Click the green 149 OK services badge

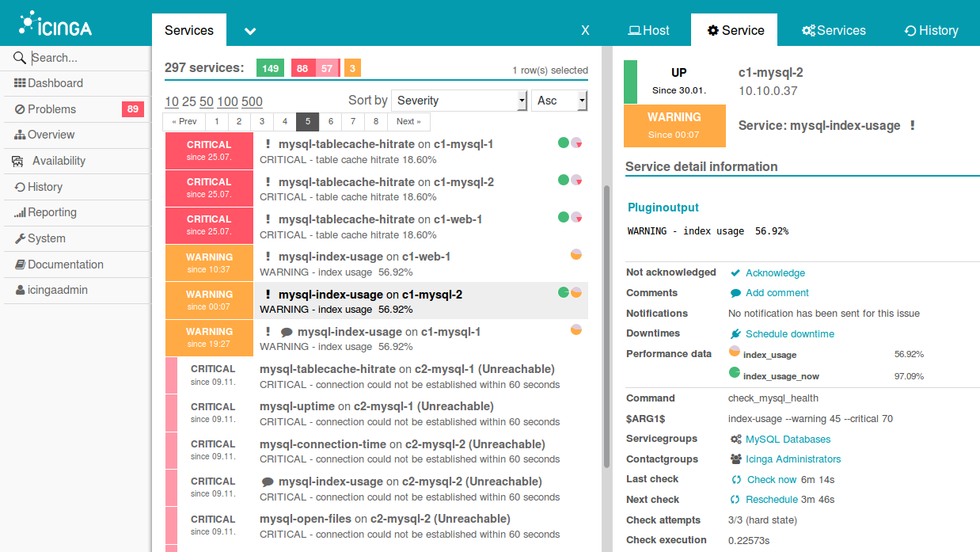click(x=270, y=69)
